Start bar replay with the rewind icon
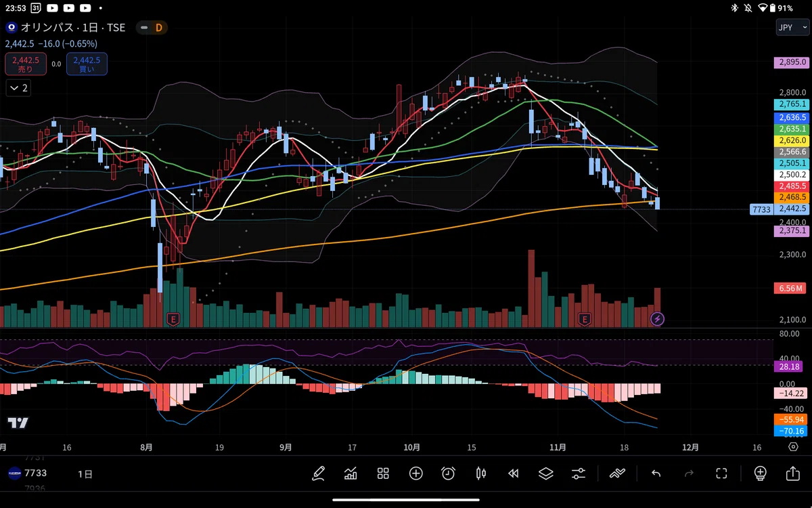This screenshot has width=812, height=508. pyautogui.click(x=513, y=473)
